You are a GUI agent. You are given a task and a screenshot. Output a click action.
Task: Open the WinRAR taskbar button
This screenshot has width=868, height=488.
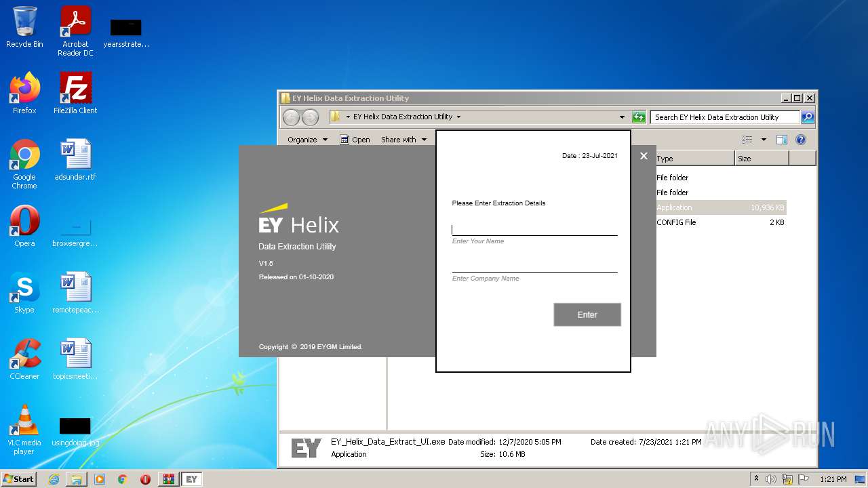[168, 479]
